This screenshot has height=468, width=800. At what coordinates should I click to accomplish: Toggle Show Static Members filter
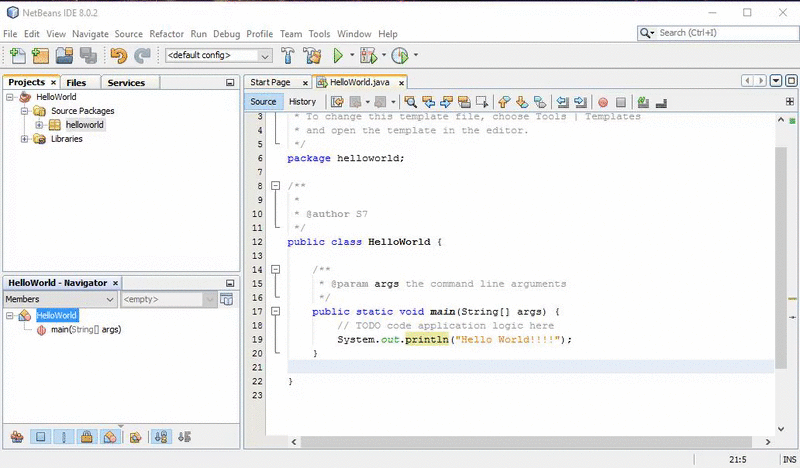click(64, 437)
